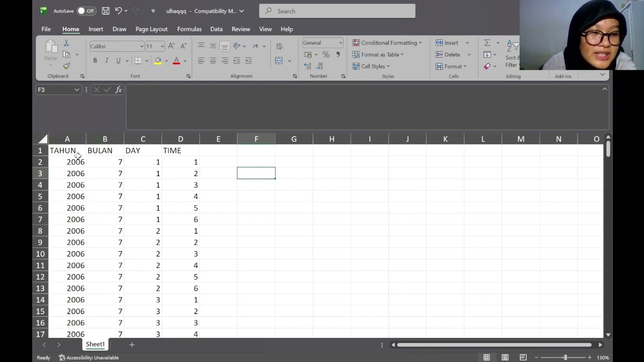
Task: Toggle Middle Align for the cell
Action: [x=213, y=46]
